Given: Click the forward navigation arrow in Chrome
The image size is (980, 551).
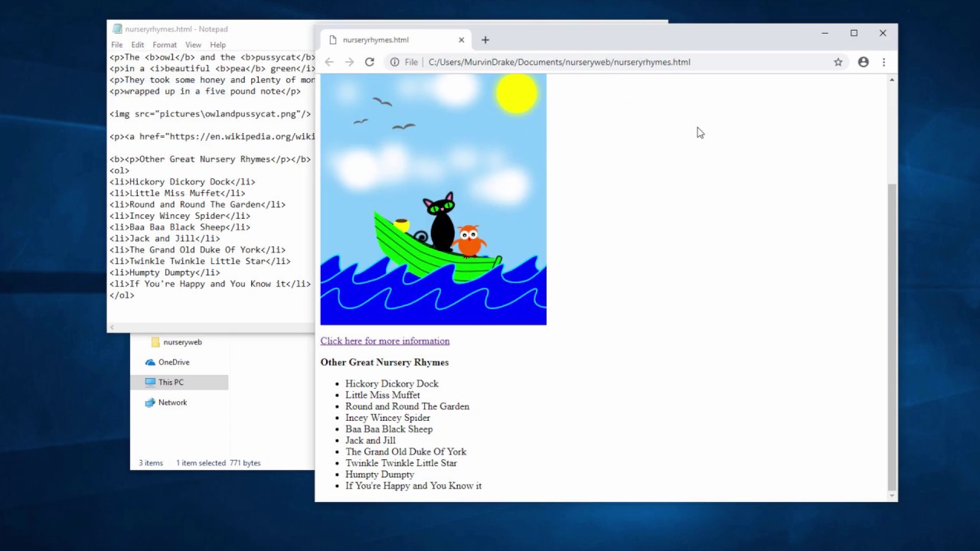Looking at the screenshot, I should [350, 62].
